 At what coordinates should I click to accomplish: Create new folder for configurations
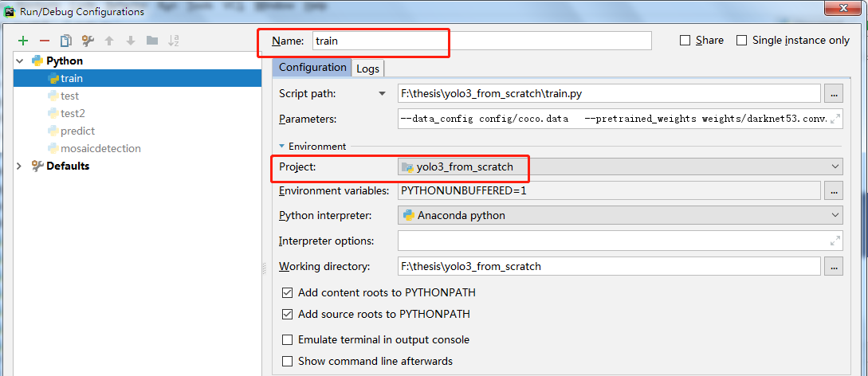click(x=151, y=41)
